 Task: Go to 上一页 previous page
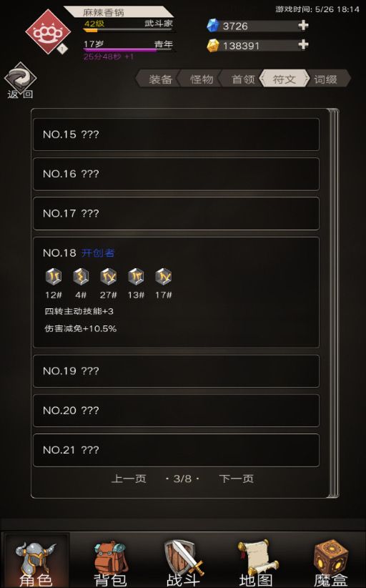[x=129, y=479]
